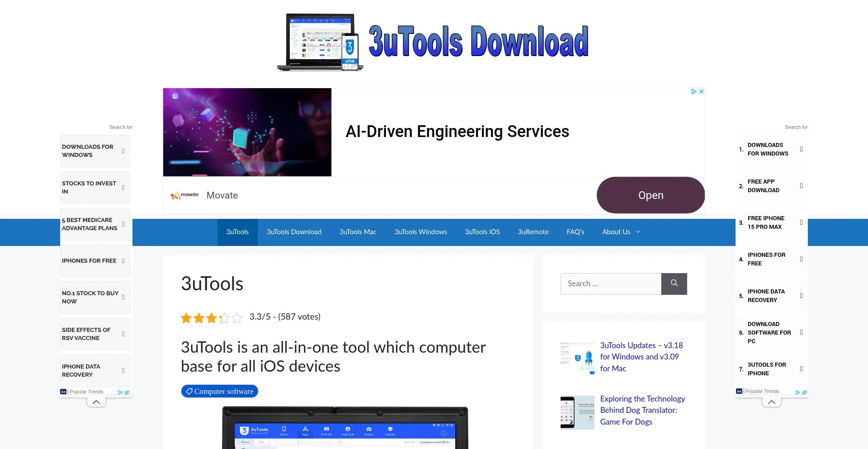
Task: Click the magnifier search submit button
Action: [x=674, y=284]
